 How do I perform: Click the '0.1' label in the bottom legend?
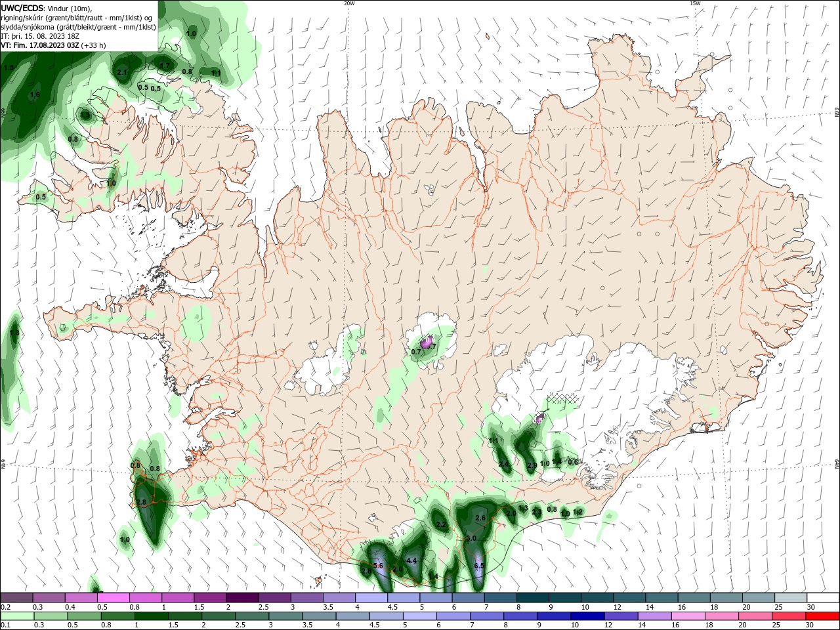6,625
